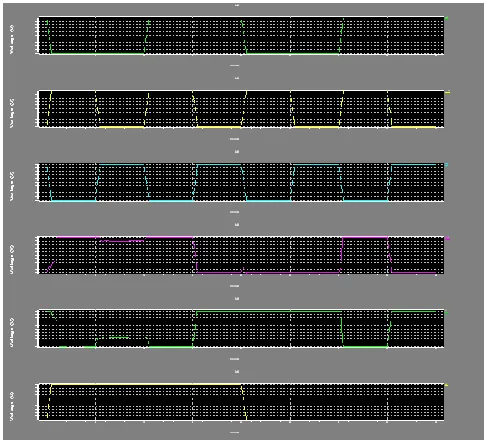Click the cyan legend marker of the third plot
This screenshot has width=486, height=440.
446,165
